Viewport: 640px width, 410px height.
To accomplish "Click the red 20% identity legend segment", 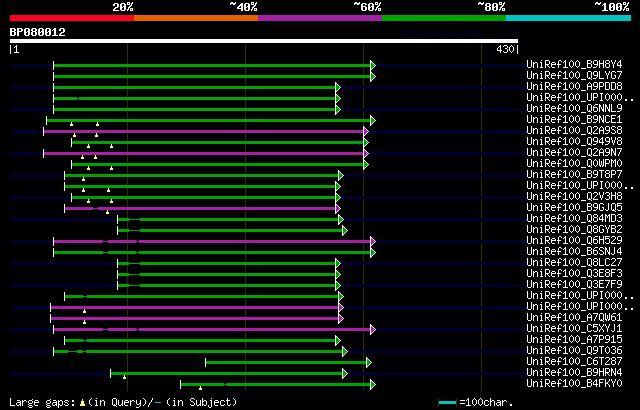I will [x=72, y=18].
